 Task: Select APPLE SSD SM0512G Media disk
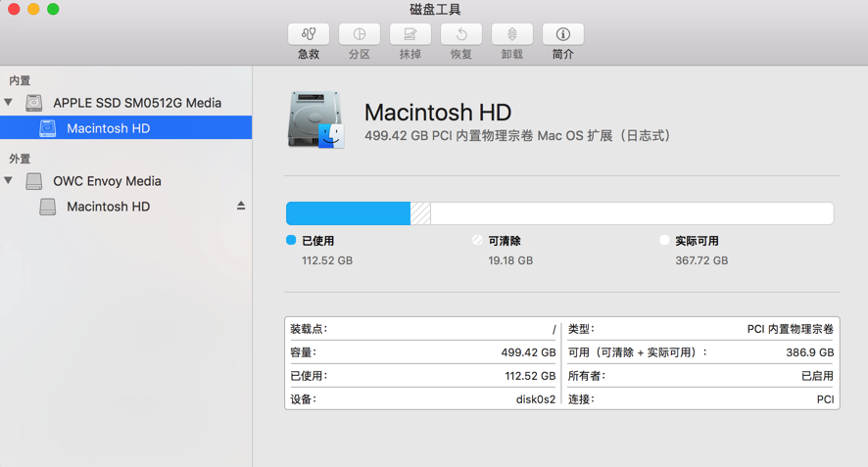tap(136, 103)
